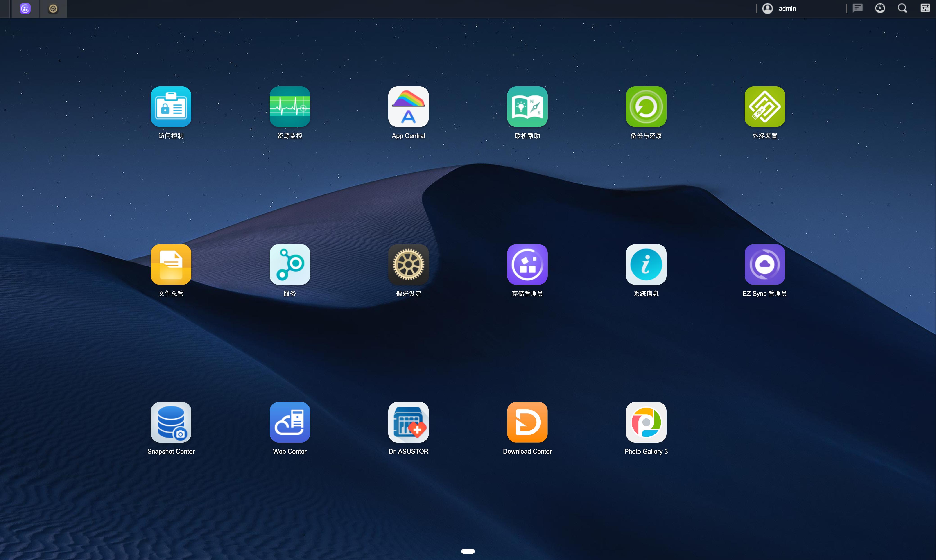This screenshot has width=936, height=560.
Task: Launch Photo Gallery 3
Action: 646,422
